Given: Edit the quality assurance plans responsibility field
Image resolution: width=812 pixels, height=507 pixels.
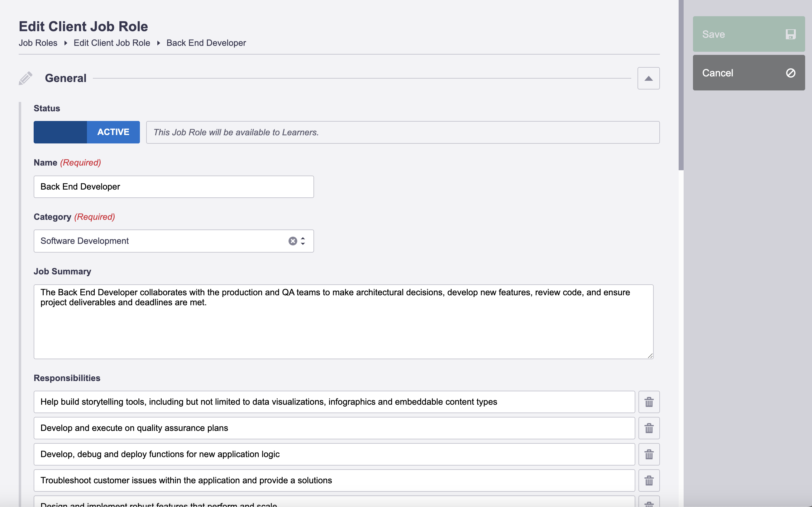Looking at the screenshot, I should [x=334, y=428].
